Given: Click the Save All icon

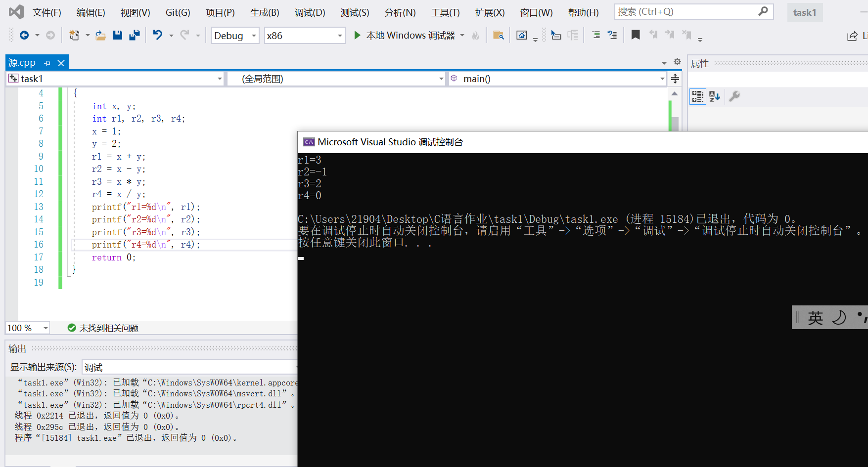Looking at the screenshot, I should tap(135, 35).
